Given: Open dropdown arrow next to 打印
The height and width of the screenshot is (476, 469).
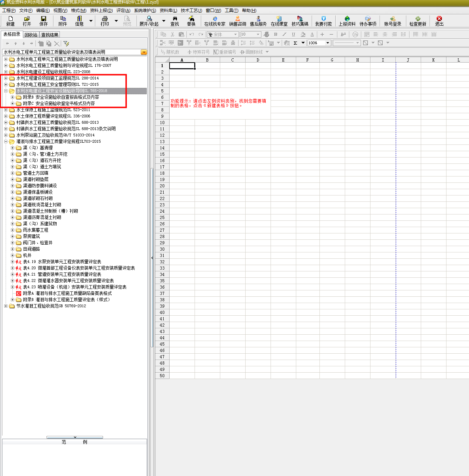Looking at the screenshot, I should tap(116, 21).
